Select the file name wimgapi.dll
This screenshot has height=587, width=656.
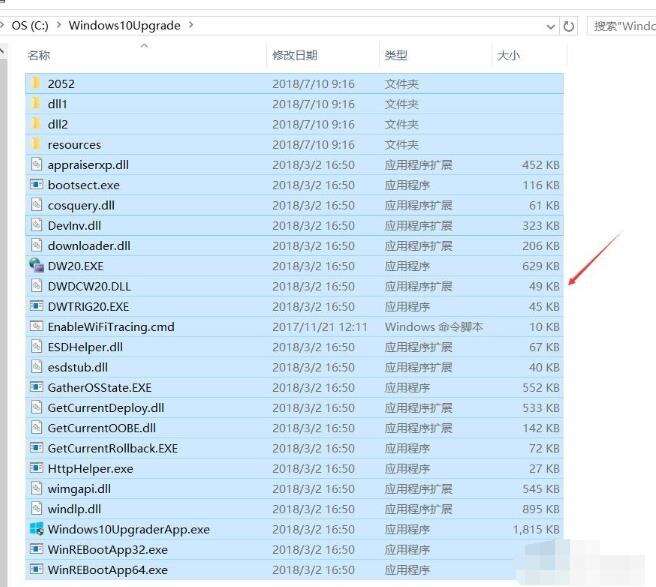pos(79,489)
